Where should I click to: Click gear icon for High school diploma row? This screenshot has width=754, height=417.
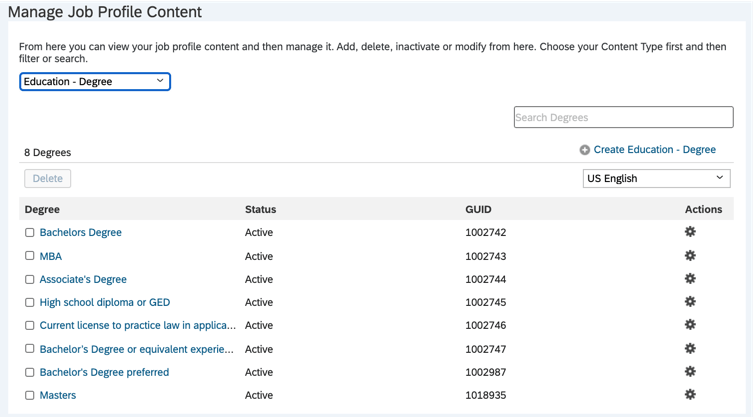690,302
